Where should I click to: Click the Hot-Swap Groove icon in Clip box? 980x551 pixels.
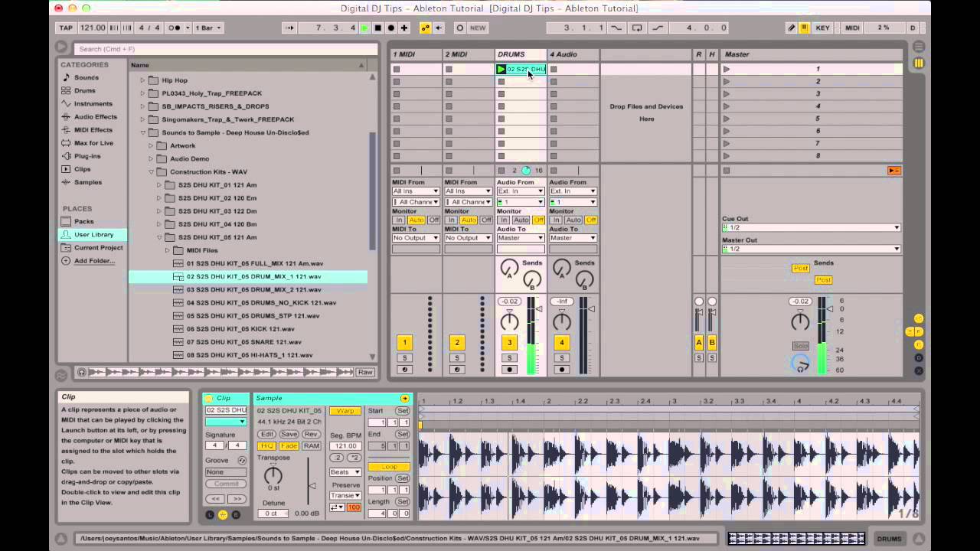click(242, 461)
